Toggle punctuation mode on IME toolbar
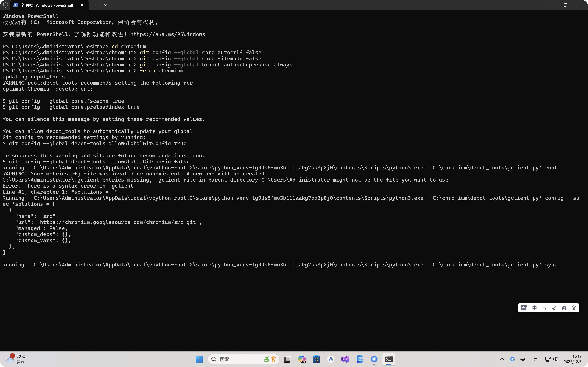 (544, 308)
